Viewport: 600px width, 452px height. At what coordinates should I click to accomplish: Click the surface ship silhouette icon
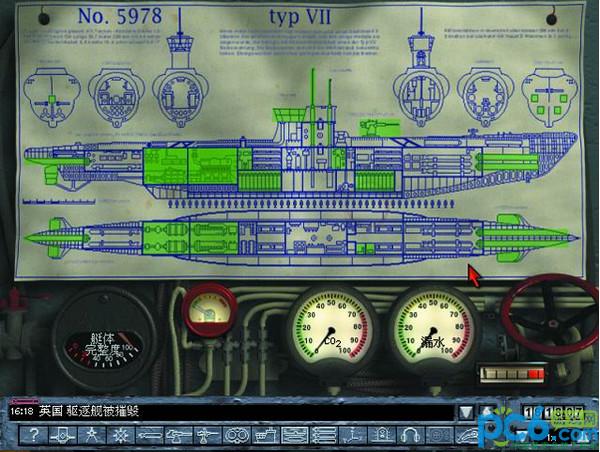266,436
